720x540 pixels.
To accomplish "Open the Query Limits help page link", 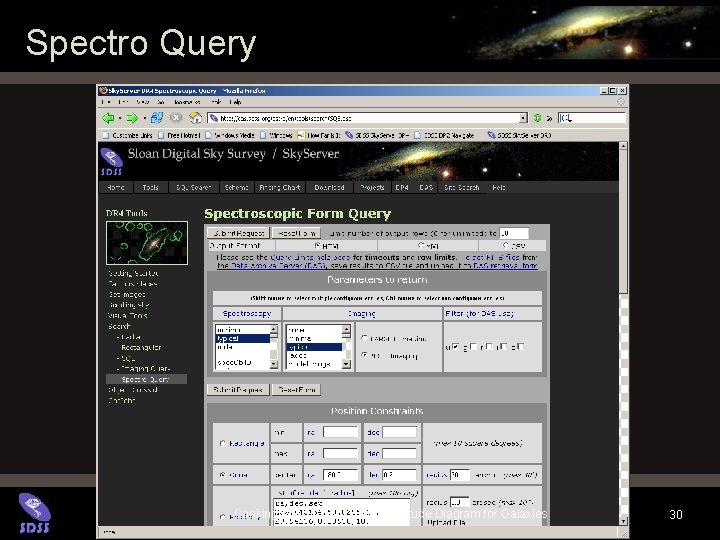I will coord(310,257).
